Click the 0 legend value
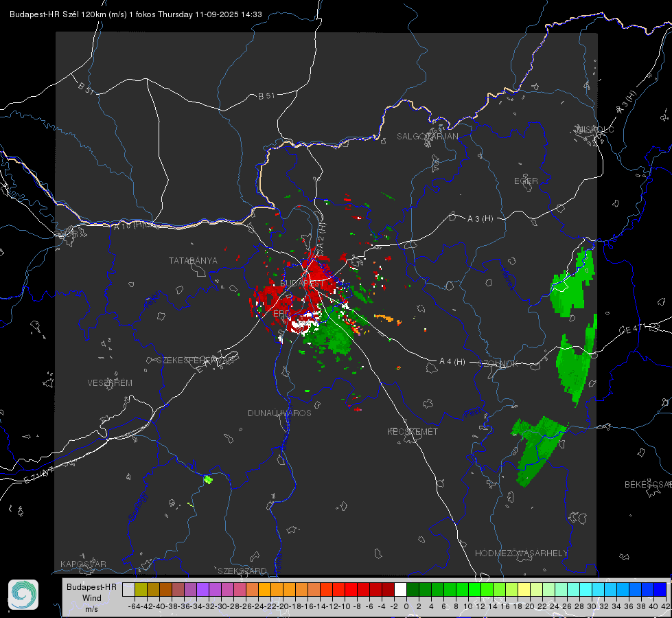 pos(406,606)
